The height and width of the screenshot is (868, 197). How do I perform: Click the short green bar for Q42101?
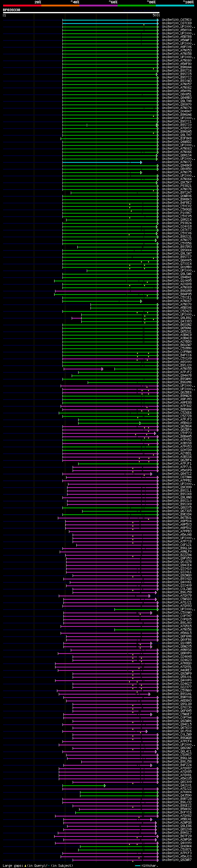point(84,785)
